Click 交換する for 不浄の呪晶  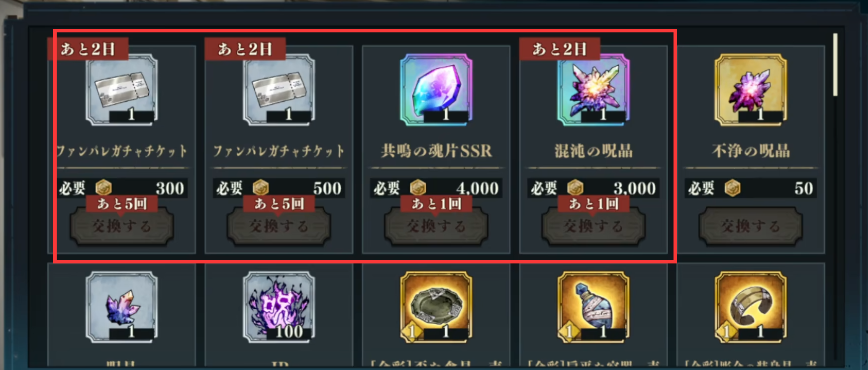(751, 227)
